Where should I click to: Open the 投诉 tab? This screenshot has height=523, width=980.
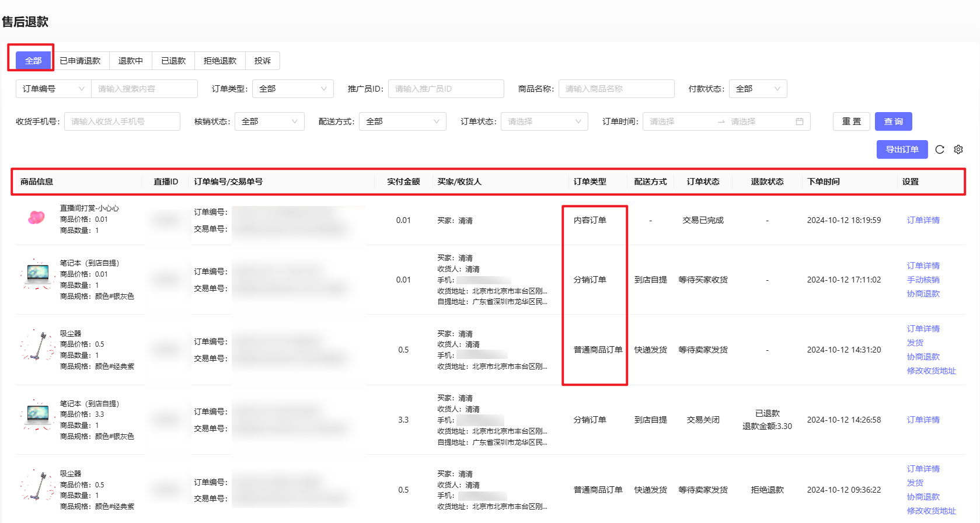pos(262,61)
